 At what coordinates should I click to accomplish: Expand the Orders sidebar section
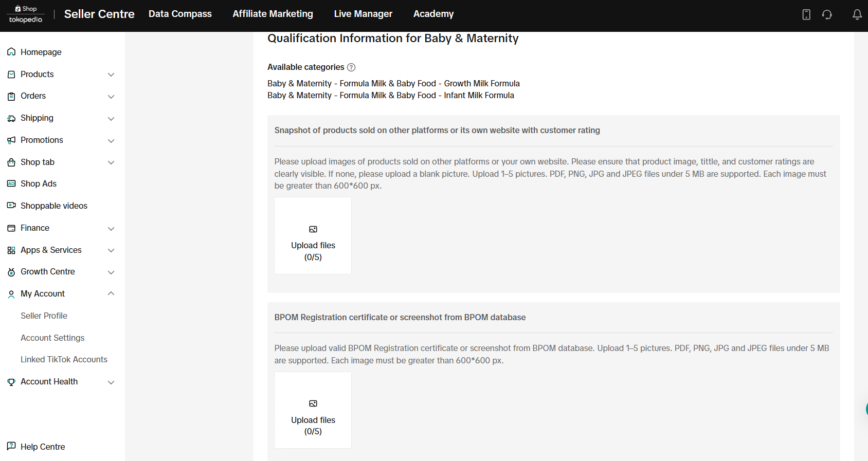(x=111, y=97)
